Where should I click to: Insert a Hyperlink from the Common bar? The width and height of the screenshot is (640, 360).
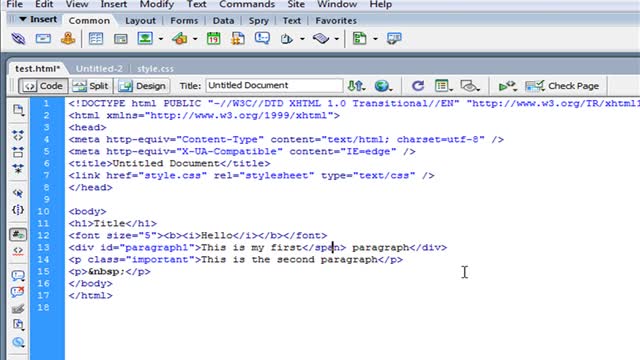click(18, 39)
